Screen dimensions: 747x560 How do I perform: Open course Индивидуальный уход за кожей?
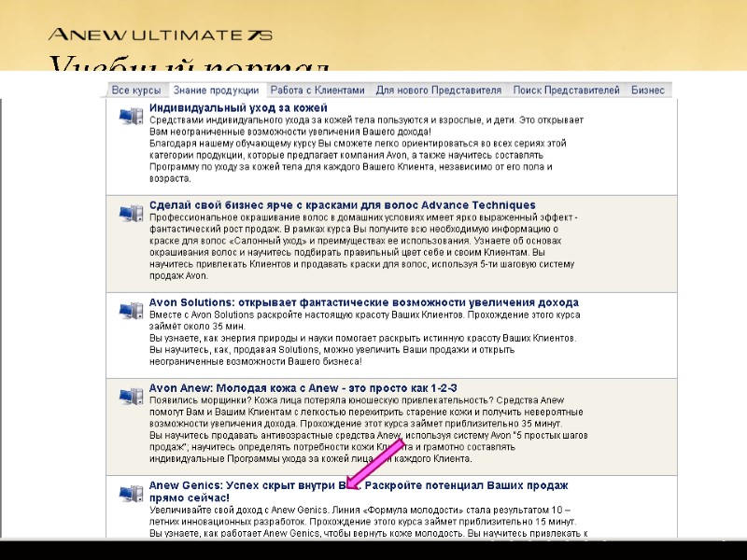[x=238, y=108]
